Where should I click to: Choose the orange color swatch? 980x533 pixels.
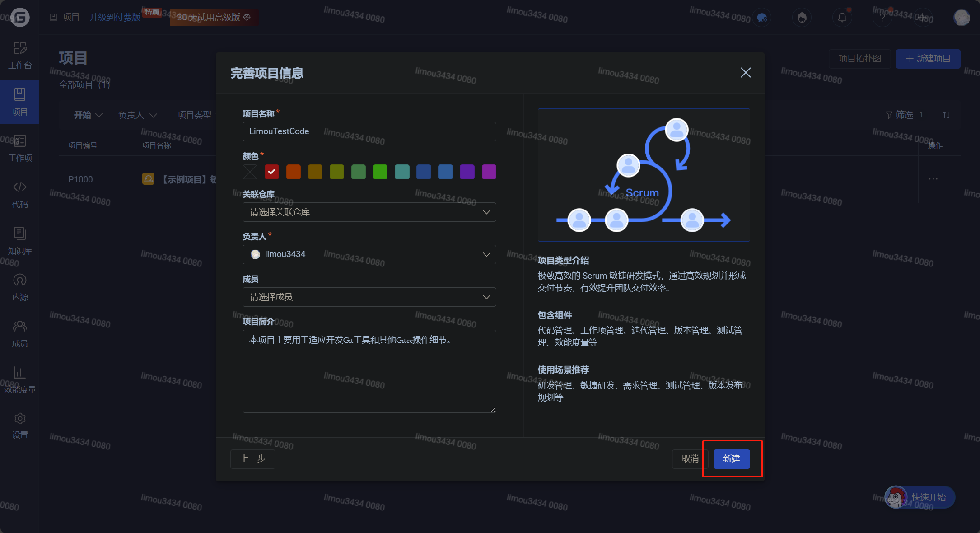click(x=294, y=172)
